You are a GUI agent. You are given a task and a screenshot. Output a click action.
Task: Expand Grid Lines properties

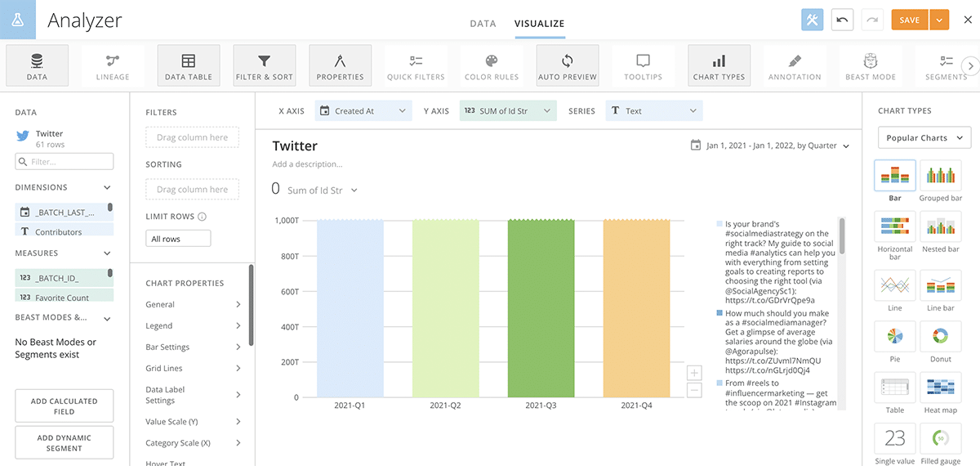tap(194, 368)
